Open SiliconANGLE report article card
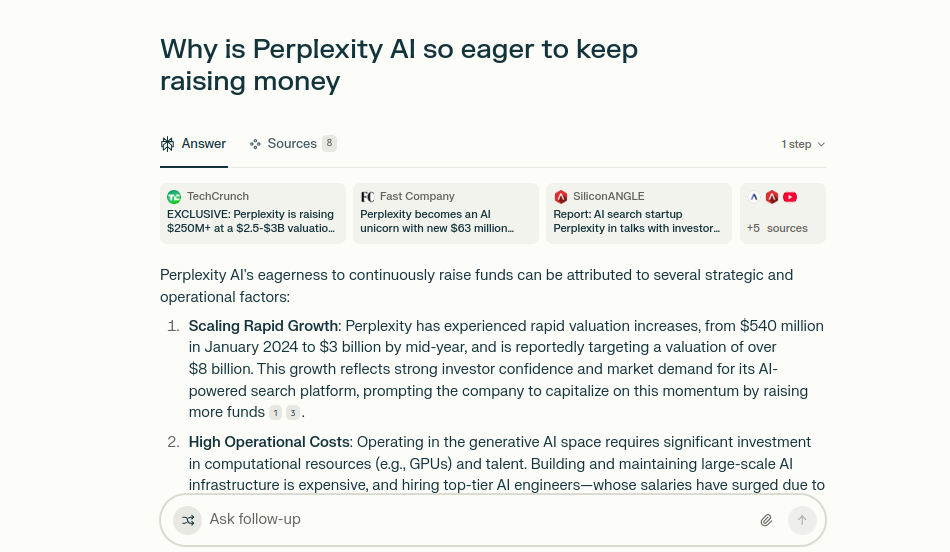 pos(639,213)
